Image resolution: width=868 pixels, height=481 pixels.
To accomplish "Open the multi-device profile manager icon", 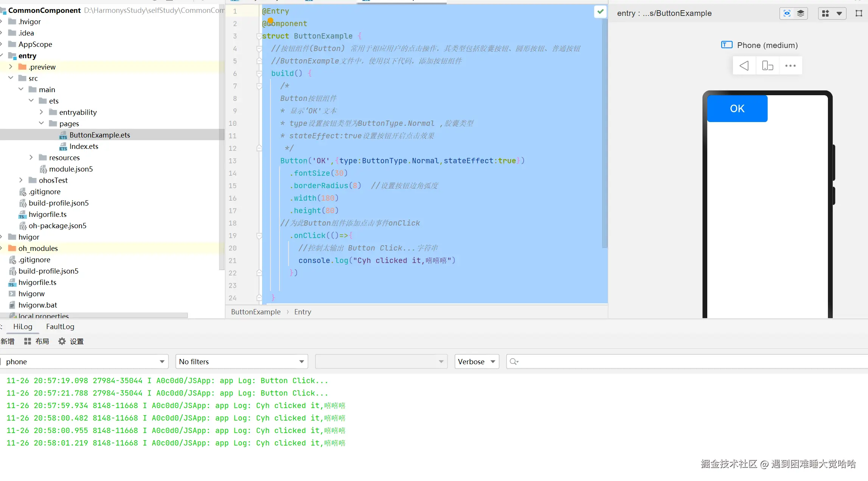I will [826, 13].
